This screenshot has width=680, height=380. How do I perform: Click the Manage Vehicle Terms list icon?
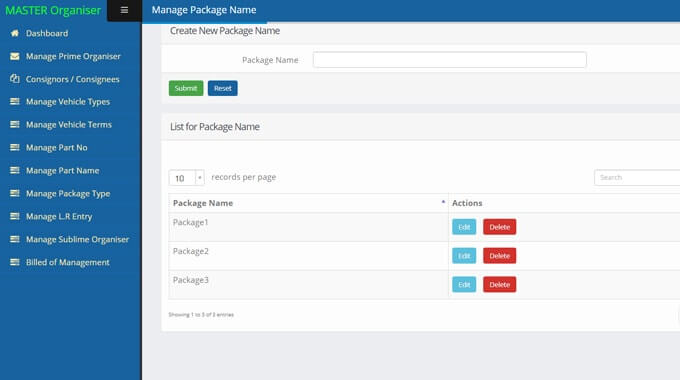pos(15,124)
